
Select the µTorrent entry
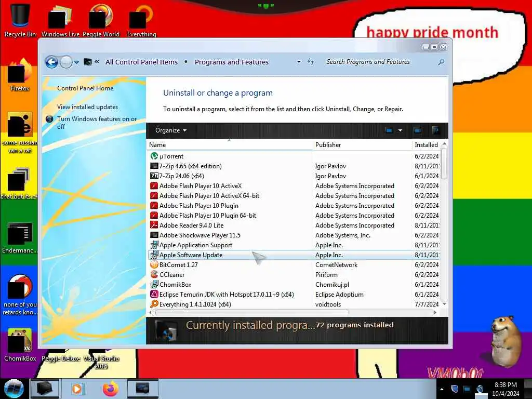pyautogui.click(x=294, y=156)
